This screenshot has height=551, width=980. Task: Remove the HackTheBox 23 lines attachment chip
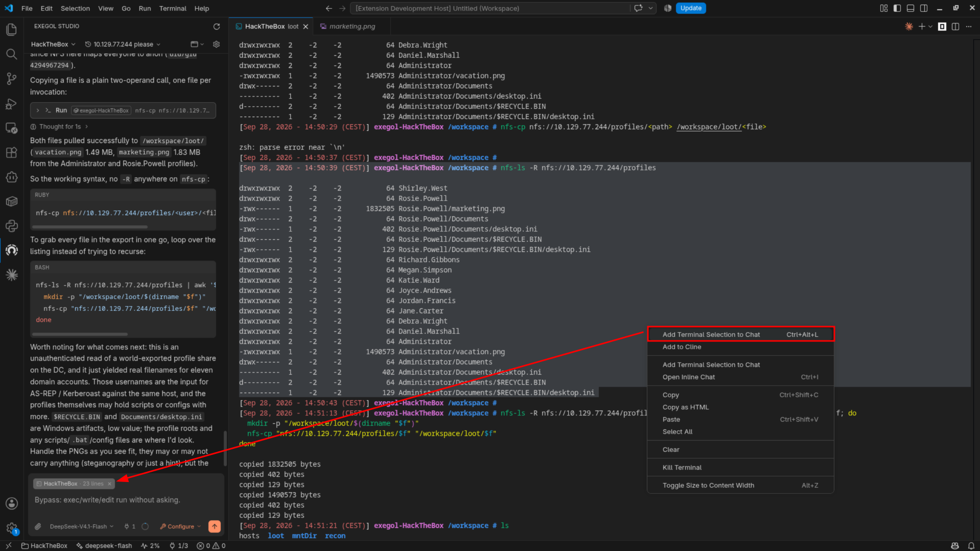point(109,484)
